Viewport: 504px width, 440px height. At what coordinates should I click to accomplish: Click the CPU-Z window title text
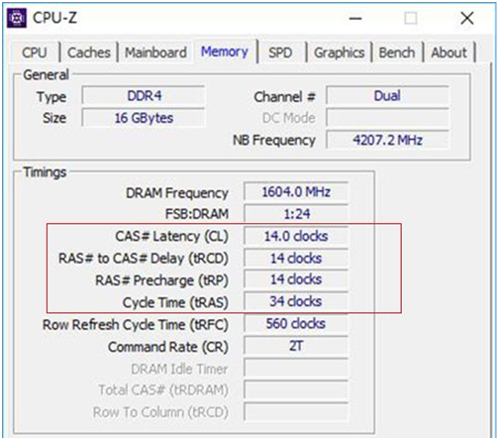tap(54, 18)
